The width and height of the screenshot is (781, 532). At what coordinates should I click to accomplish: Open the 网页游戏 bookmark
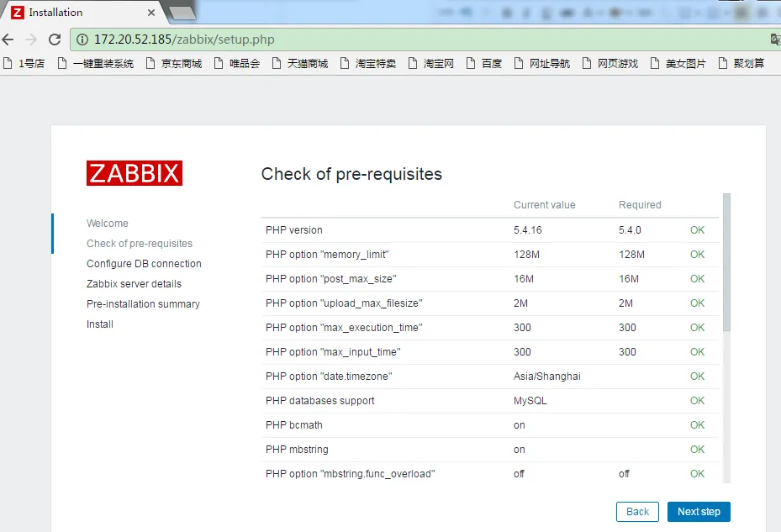click(x=610, y=63)
